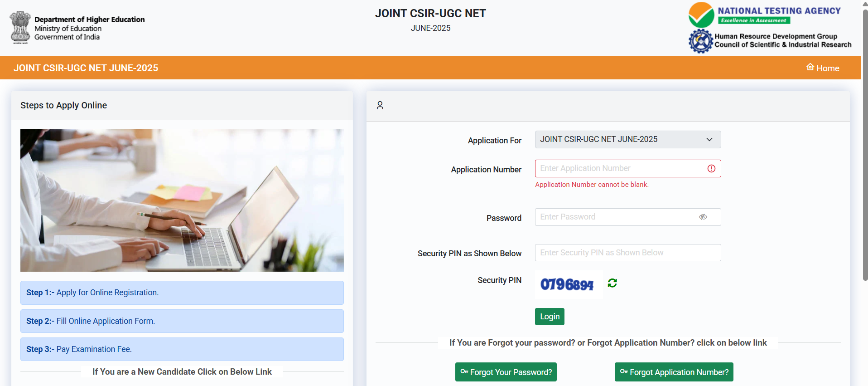Click the laptop photo under Steps to Apply
This screenshot has height=386, width=868.
pyautogui.click(x=182, y=200)
